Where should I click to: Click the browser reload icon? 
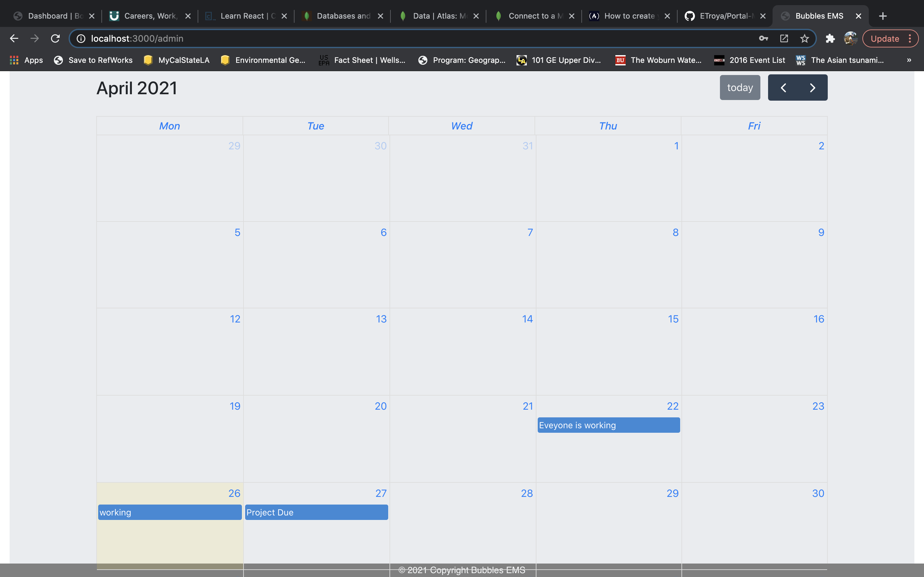pyautogui.click(x=56, y=38)
